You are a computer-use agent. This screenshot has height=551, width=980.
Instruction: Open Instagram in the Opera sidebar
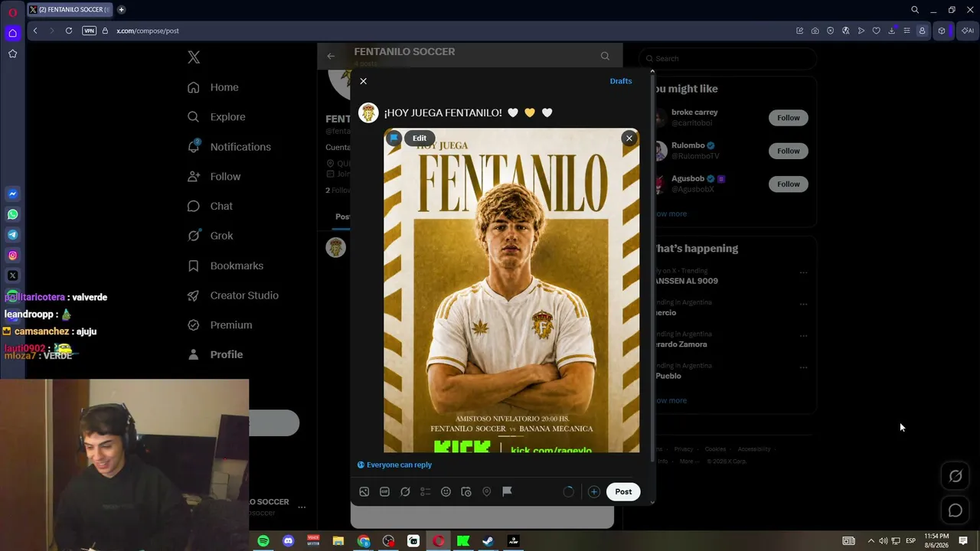pos(12,256)
